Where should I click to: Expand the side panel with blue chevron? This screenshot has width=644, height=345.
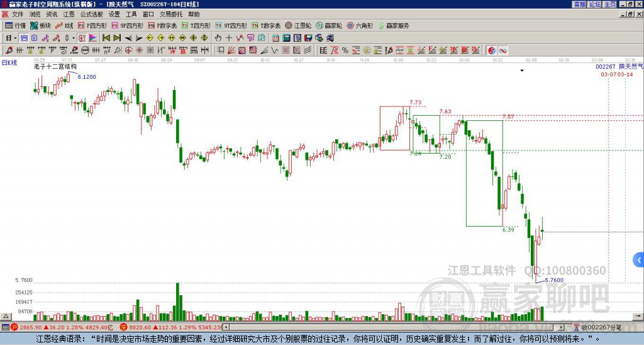(638, 260)
